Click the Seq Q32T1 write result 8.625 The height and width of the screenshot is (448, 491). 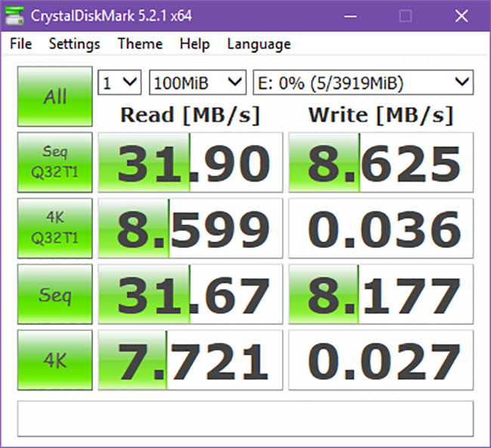point(381,162)
